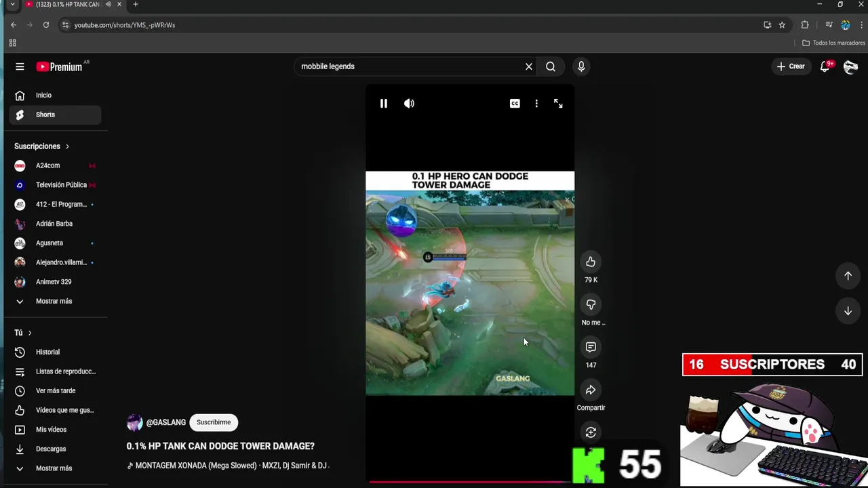Screen dimensions: 868x488
Task: Open the browser extensions puzzle icon
Action: pyautogui.click(x=805, y=25)
